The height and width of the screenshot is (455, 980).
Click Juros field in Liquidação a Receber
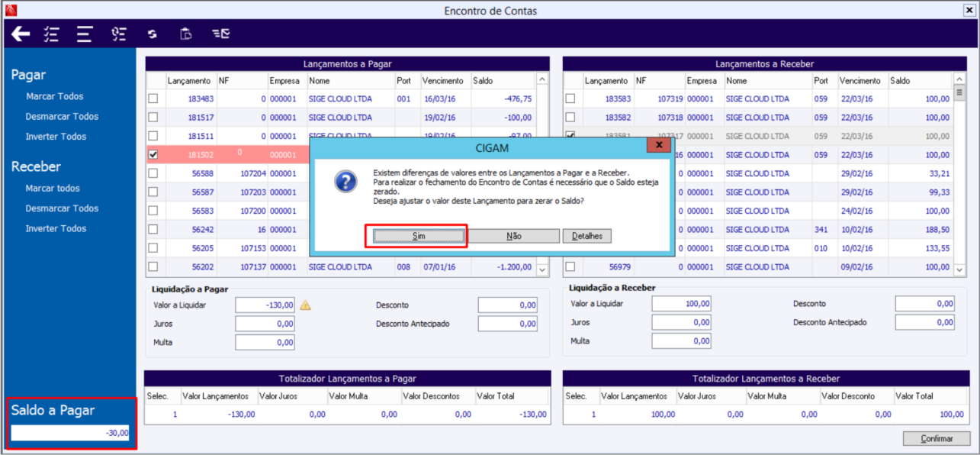[682, 323]
